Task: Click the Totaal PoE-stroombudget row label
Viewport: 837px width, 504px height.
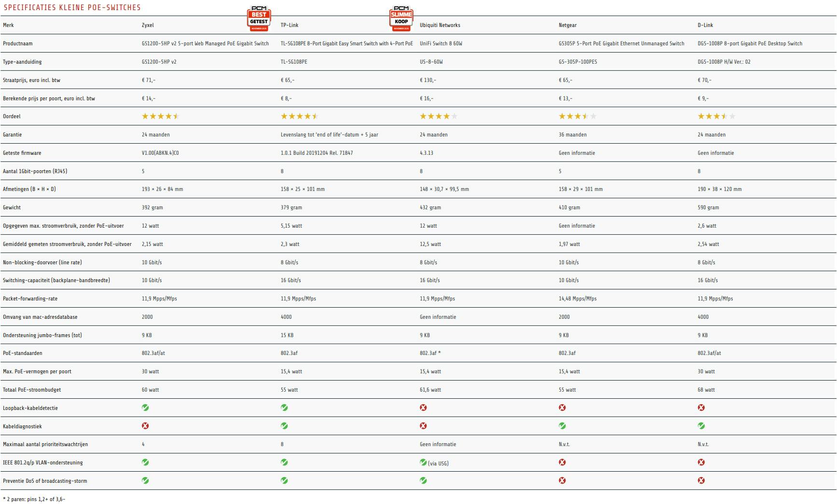Action: point(32,390)
